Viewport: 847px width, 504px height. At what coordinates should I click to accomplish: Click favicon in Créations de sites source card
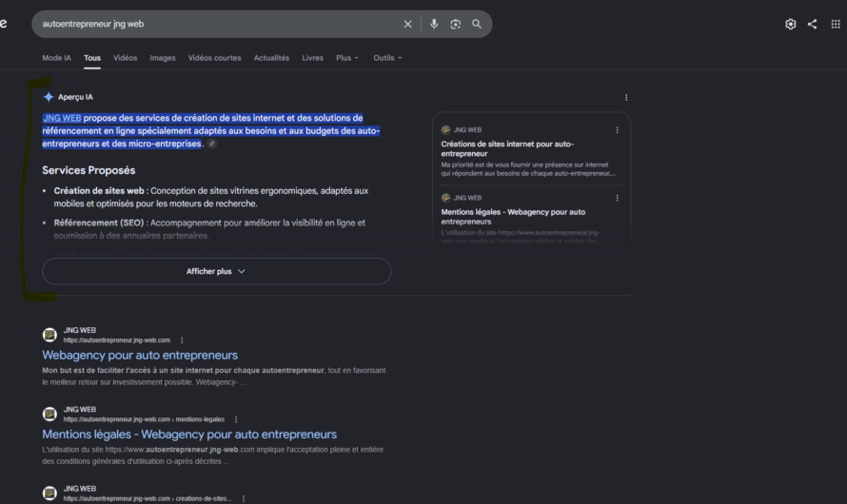(x=445, y=130)
